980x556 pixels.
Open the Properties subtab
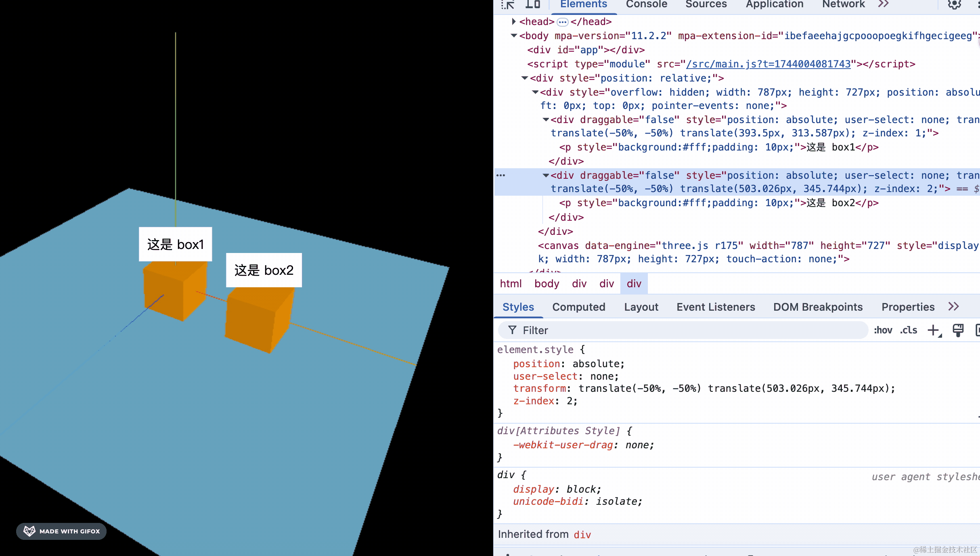(908, 307)
